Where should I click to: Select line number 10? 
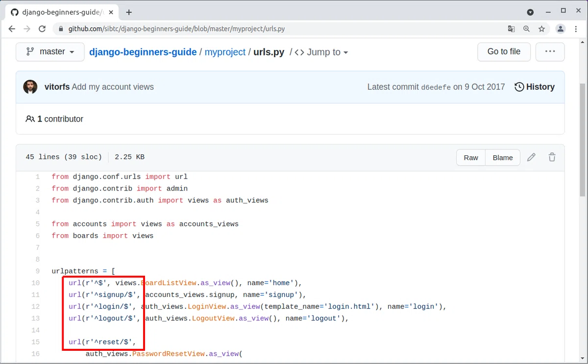[x=35, y=283]
